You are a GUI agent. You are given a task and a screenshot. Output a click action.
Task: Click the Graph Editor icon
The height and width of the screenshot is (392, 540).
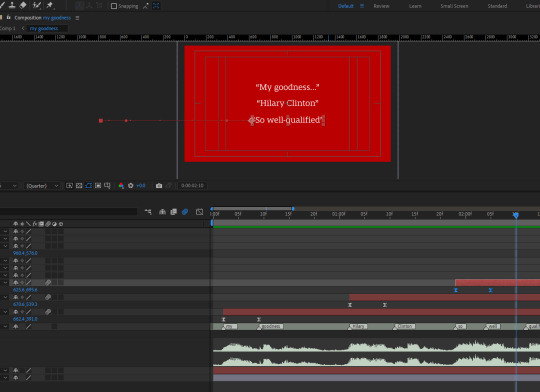[199, 212]
